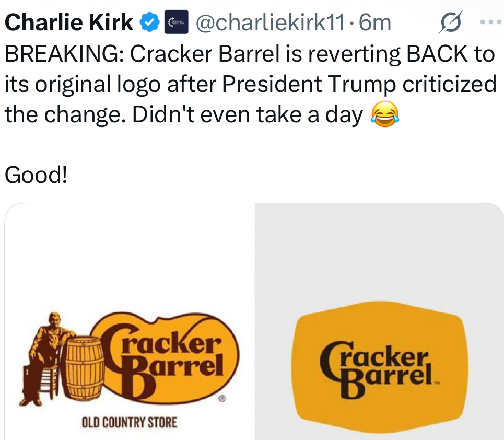Click the laughing-crying emoji in the post
Viewport: 504px width, 440px height.
[x=384, y=113]
